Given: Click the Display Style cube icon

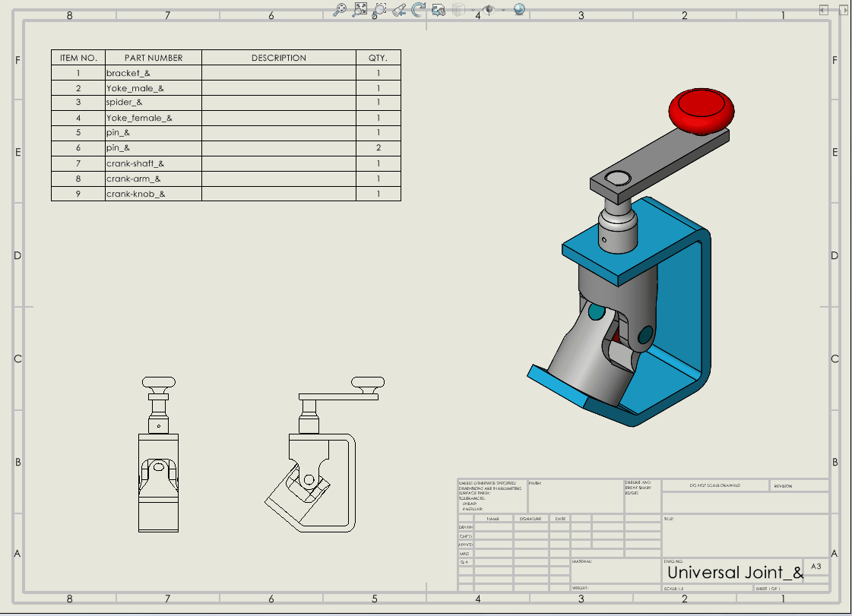Looking at the screenshot, I should pyautogui.click(x=458, y=9).
